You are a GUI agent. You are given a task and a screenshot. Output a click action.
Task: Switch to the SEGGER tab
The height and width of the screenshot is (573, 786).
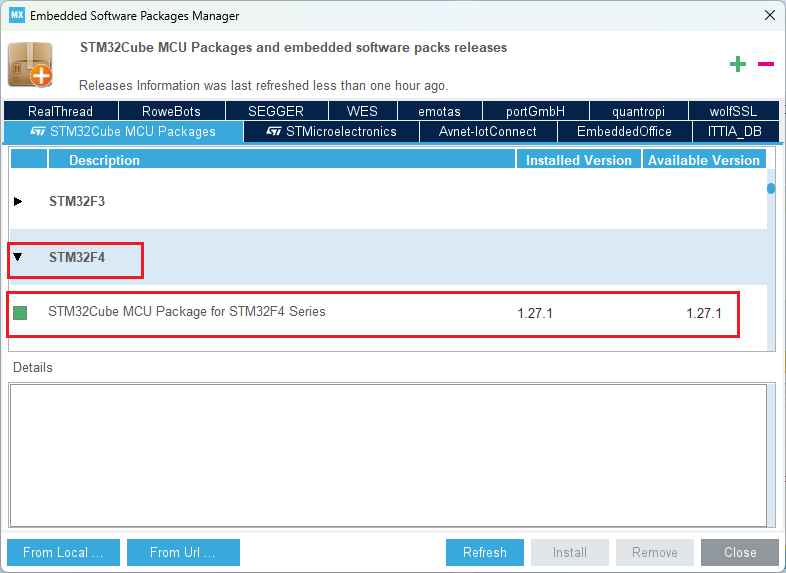(275, 111)
